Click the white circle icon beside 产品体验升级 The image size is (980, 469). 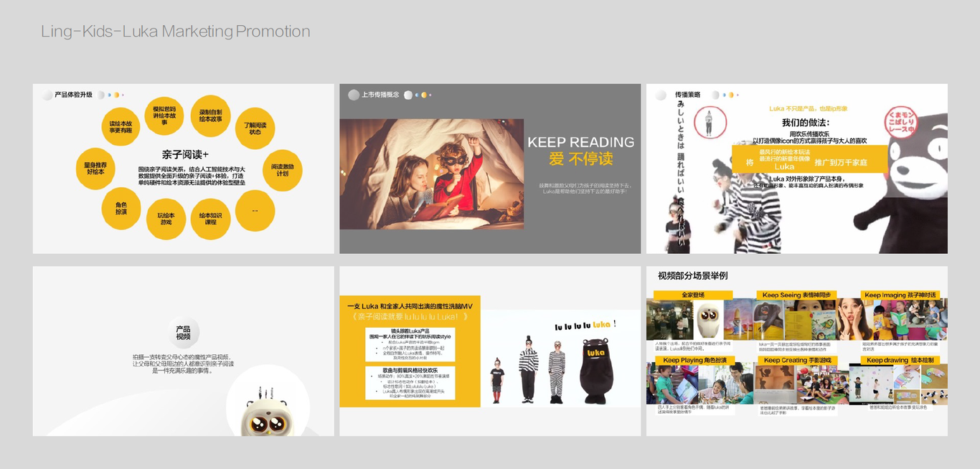[x=47, y=95]
